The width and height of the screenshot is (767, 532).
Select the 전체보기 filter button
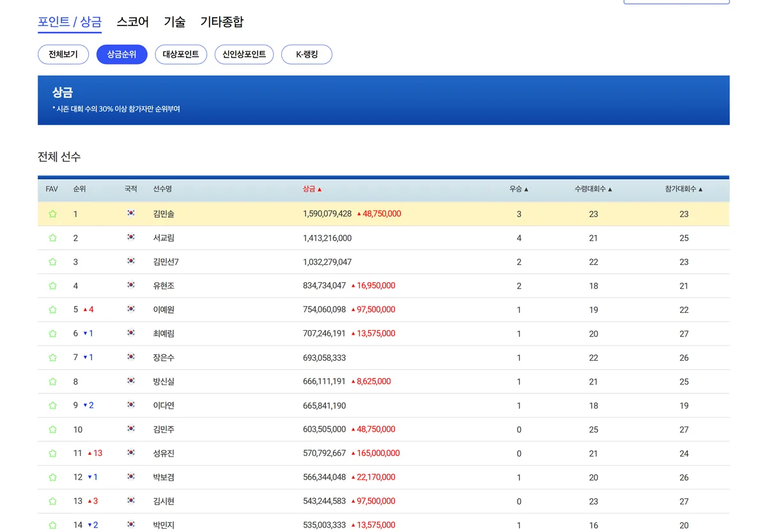click(x=63, y=54)
